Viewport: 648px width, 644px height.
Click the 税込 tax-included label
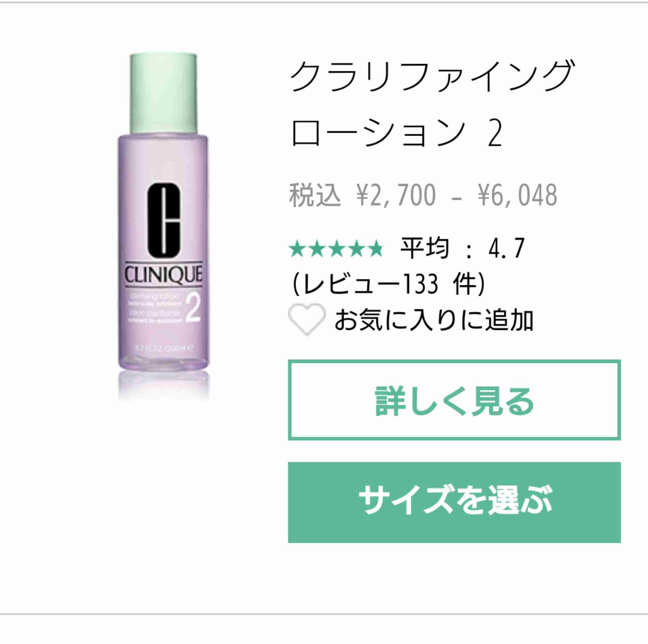tap(315, 195)
